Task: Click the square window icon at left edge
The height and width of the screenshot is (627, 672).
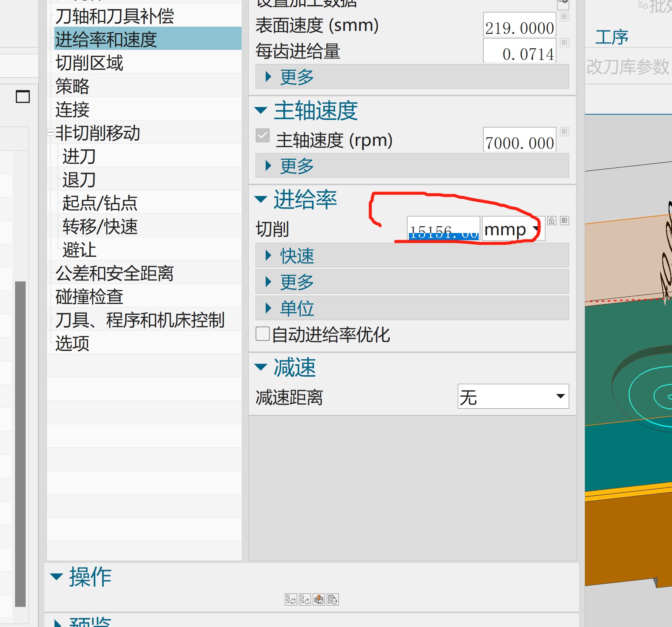Action: [23, 97]
